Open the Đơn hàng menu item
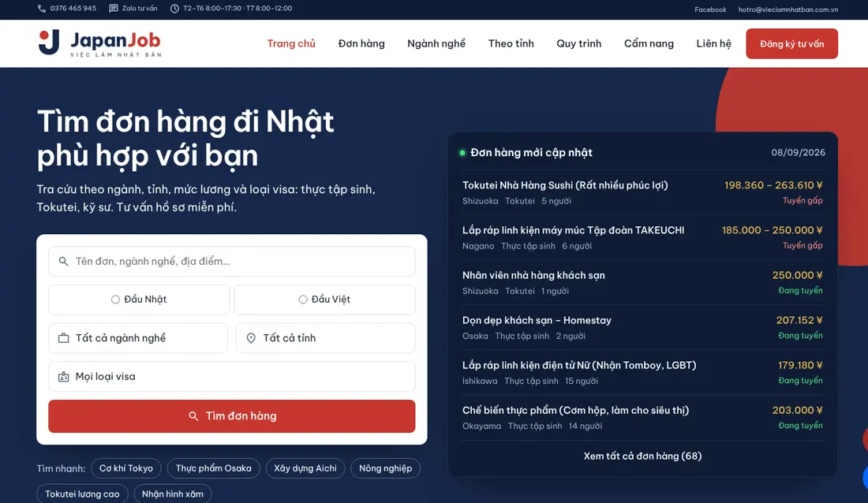The image size is (868, 503). click(x=361, y=43)
